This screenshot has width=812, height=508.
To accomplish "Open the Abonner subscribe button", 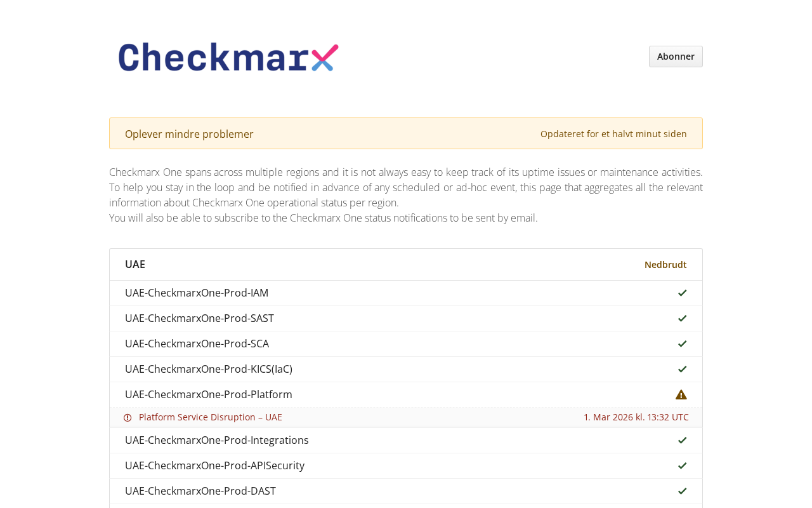I will pos(676,57).
